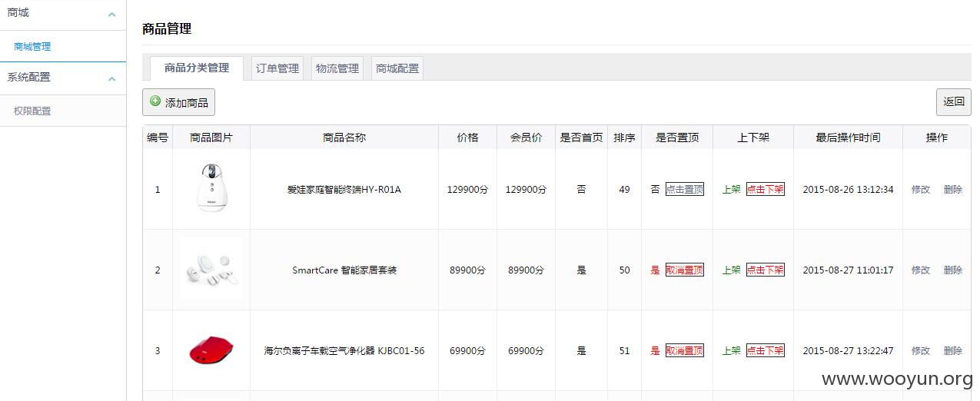Switch to the 商品分类管理 tab
The width and height of the screenshot is (980, 401).
(x=197, y=68)
